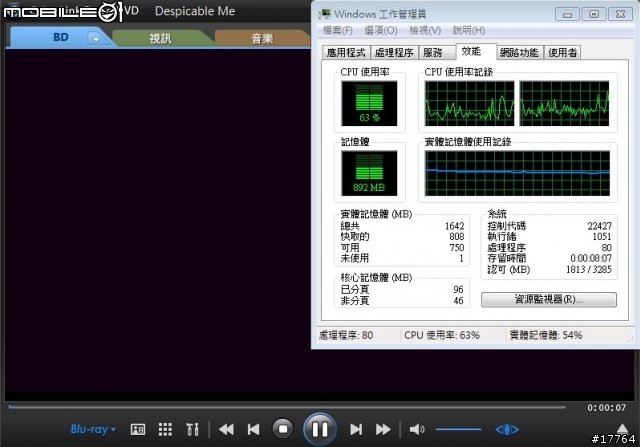Expand the BD tab dropdown arrow
This screenshot has width=640, height=447.
(x=96, y=39)
